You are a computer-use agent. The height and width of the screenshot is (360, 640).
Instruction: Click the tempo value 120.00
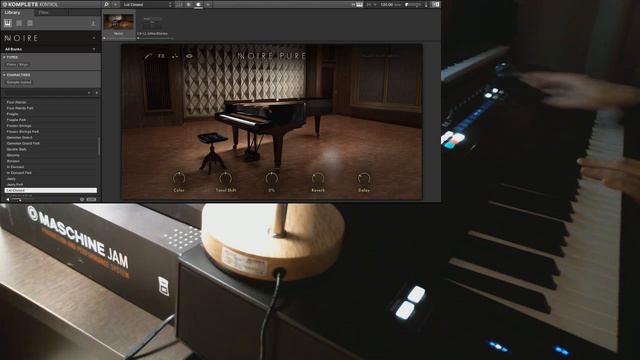click(x=387, y=4)
